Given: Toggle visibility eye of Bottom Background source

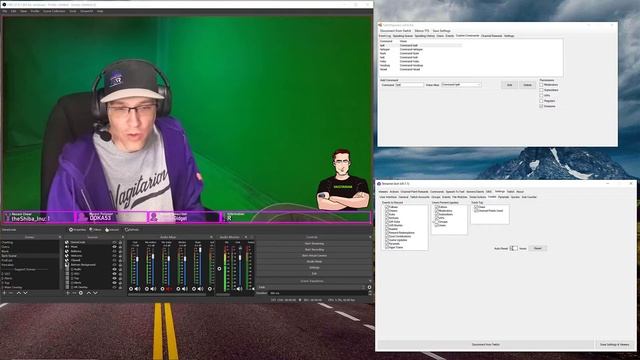Looking at the screenshot, I should 114,265.
